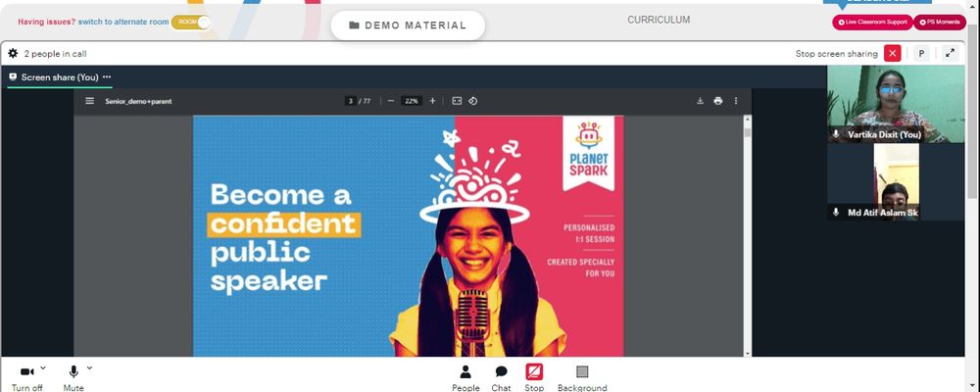Toggle the ROOM alternate room switch
Screen dimensions: 980x392
coord(191,22)
